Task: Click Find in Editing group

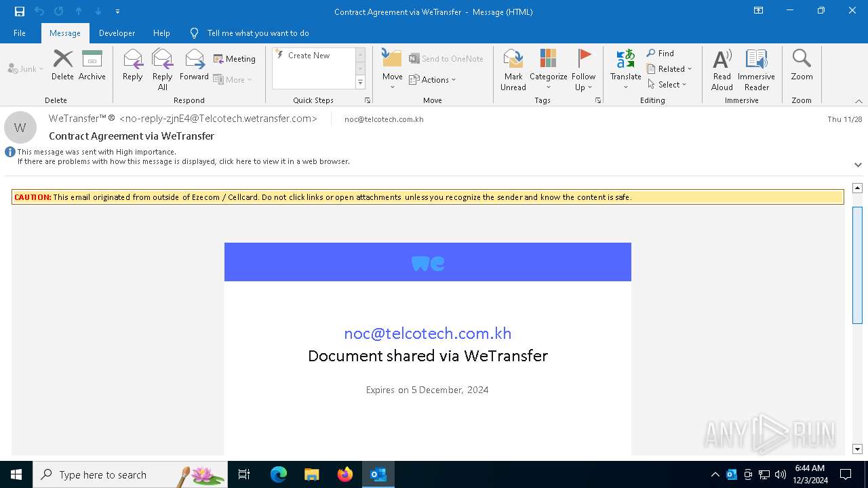Action: point(660,53)
